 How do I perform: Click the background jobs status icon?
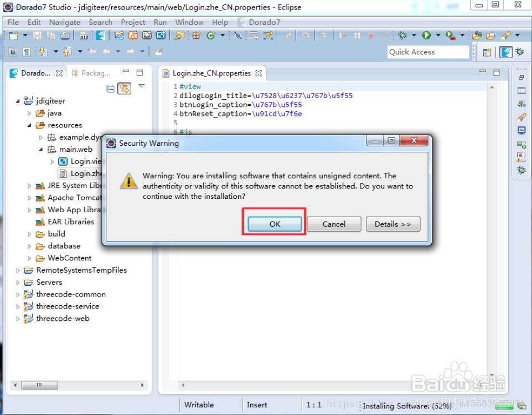click(521, 406)
